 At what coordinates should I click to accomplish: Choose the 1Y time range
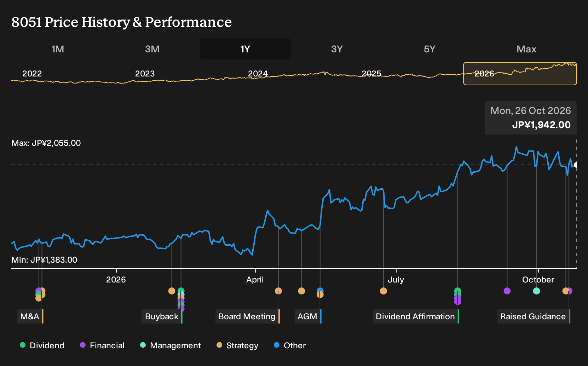click(246, 49)
